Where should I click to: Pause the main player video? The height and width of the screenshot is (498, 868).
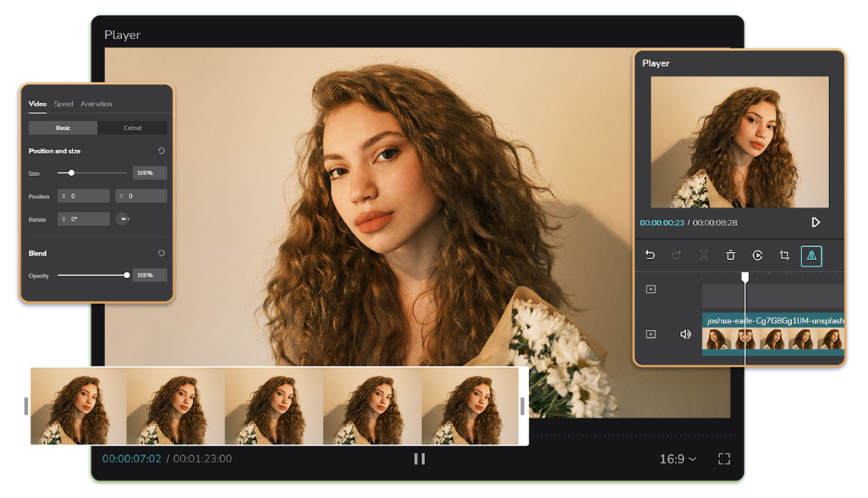(x=419, y=459)
